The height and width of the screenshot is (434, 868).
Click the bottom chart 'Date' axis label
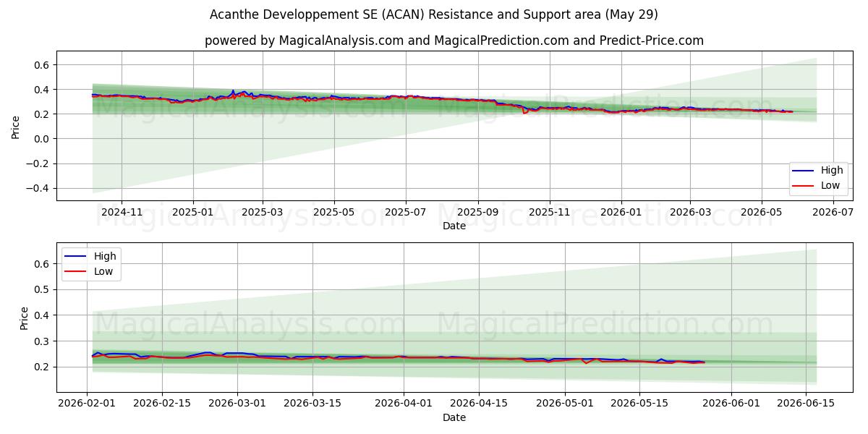[454, 417]
